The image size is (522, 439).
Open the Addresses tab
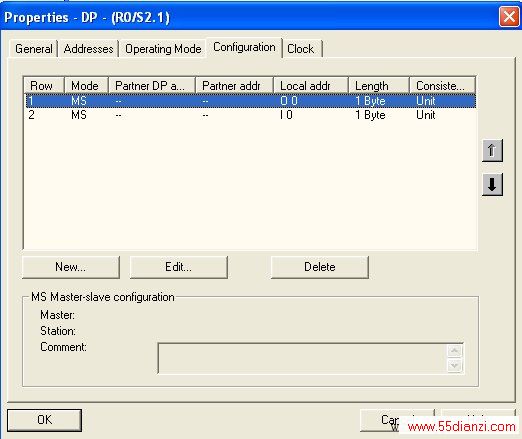[88, 49]
